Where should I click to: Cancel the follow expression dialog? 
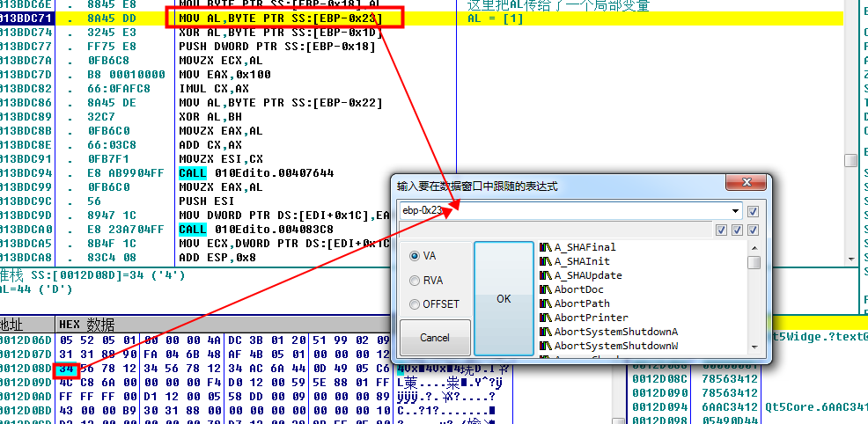(435, 337)
